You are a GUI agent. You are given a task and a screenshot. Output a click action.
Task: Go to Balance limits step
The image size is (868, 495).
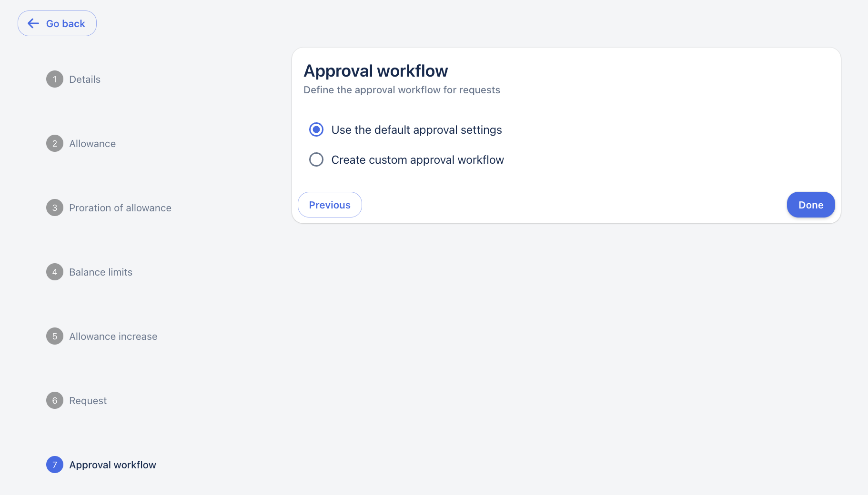[x=101, y=272]
